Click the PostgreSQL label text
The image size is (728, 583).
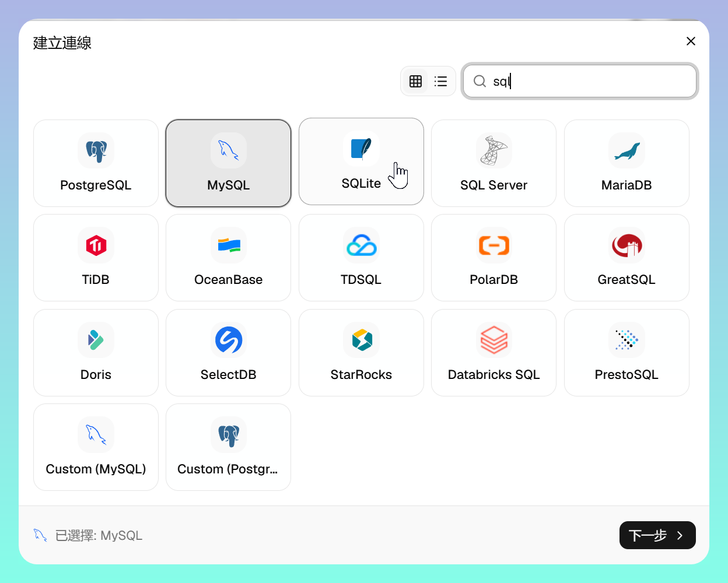(x=96, y=185)
